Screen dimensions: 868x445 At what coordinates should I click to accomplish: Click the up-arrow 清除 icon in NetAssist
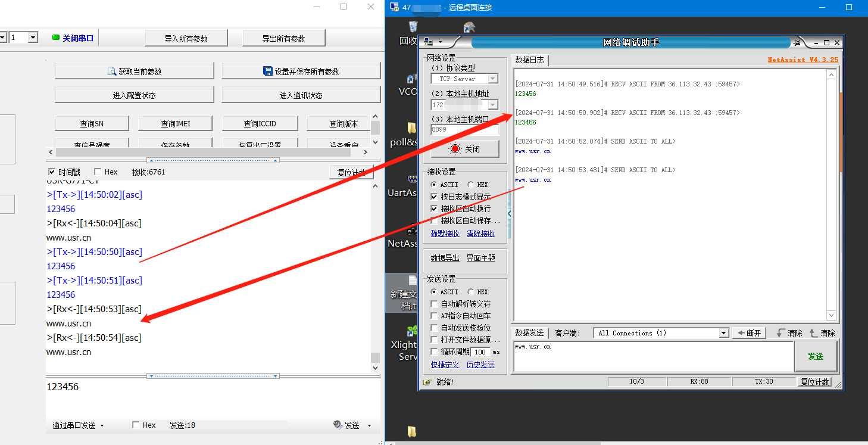[813, 333]
